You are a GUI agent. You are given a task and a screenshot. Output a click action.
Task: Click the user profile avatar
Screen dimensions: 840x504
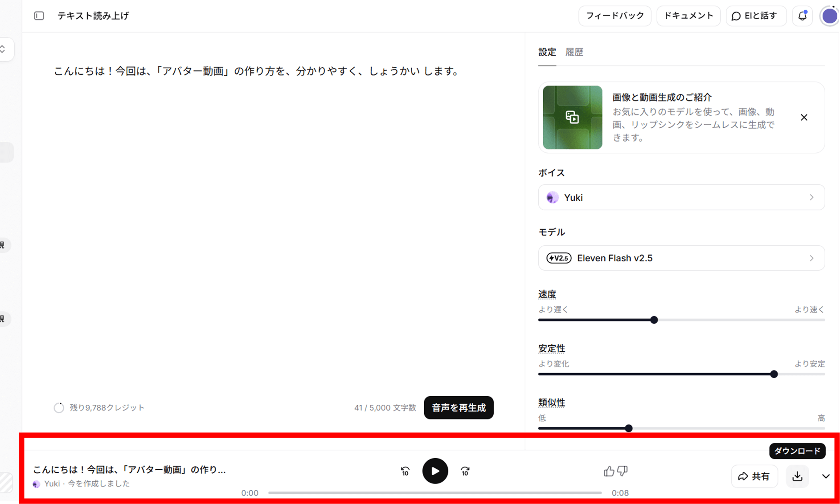tap(829, 16)
